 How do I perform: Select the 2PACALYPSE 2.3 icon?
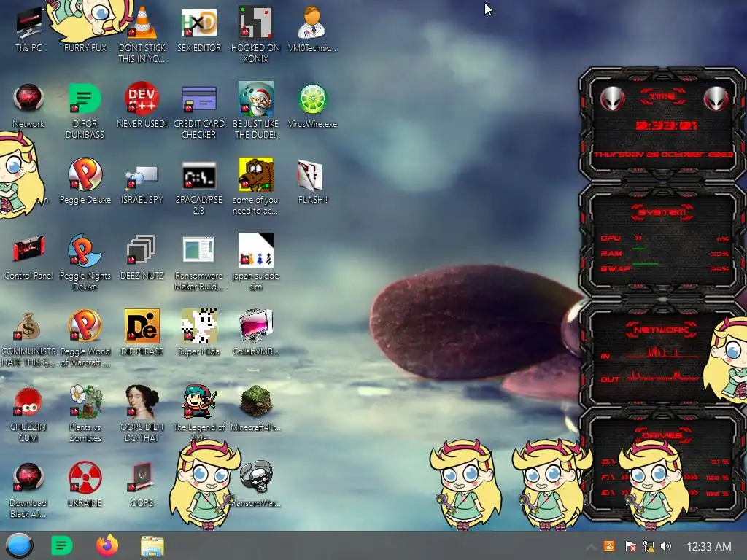click(198, 187)
